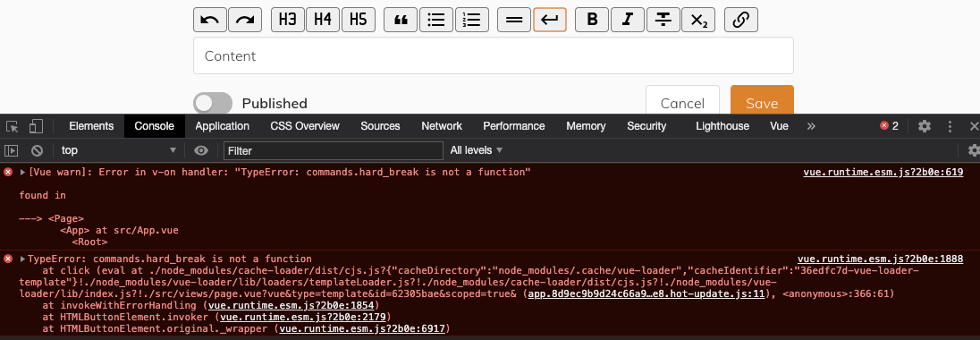Toggle the device toolbar in DevTools
Screen dimensions: 980x340
tap(37, 126)
